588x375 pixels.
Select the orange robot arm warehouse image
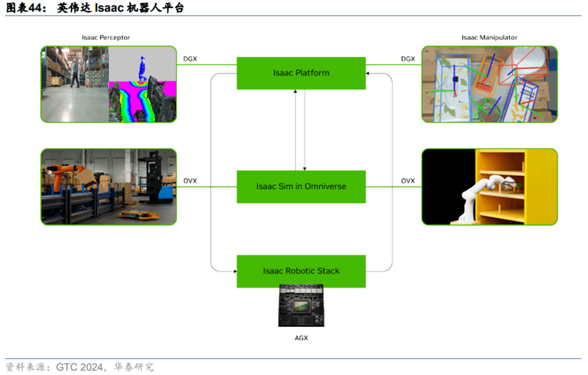pos(108,187)
